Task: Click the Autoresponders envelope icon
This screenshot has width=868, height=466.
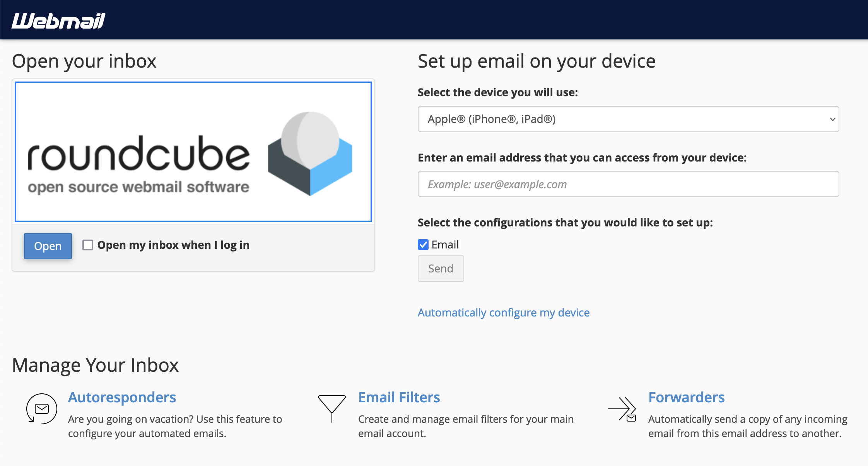Action: 42,409
